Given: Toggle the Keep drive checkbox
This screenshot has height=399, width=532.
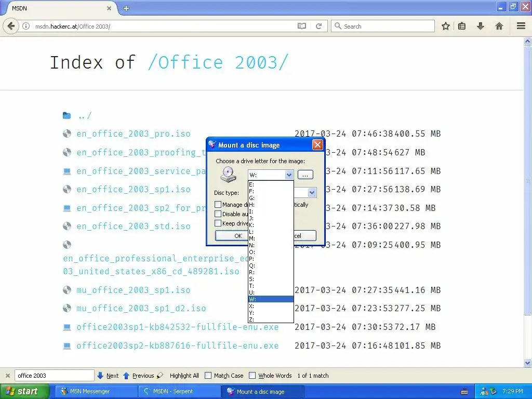Looking at the screenshot, I should pos(218,223).
